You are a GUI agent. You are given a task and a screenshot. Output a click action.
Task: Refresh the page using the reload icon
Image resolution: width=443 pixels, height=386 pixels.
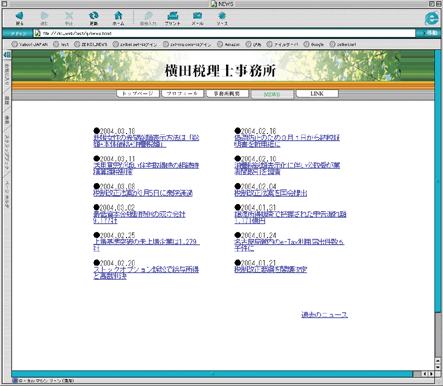point(94,18)
